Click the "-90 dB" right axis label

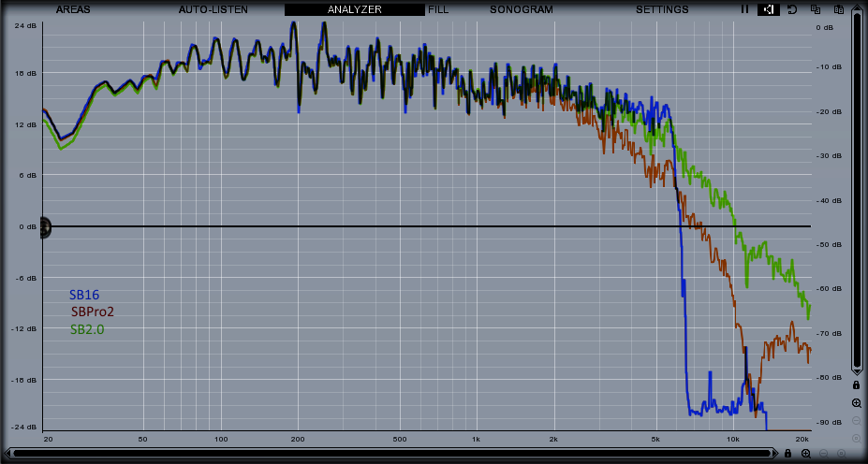click(829, 423)
